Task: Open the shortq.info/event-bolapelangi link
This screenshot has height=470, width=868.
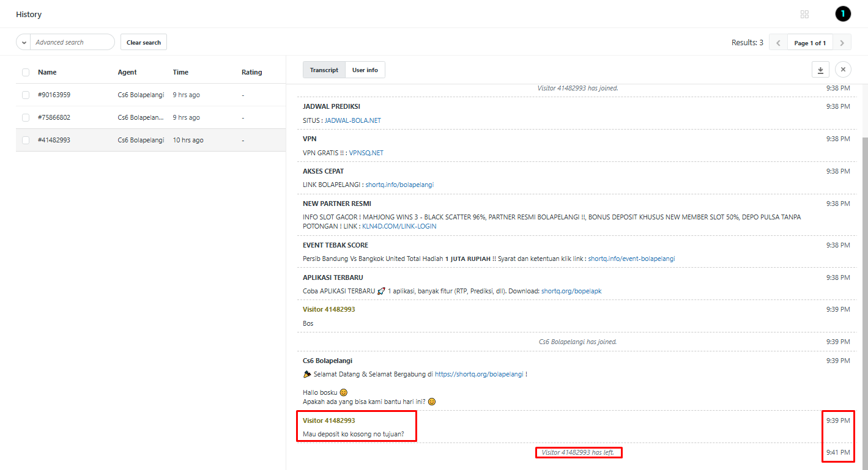Action: pyautogui.click(x=632, y=259)
